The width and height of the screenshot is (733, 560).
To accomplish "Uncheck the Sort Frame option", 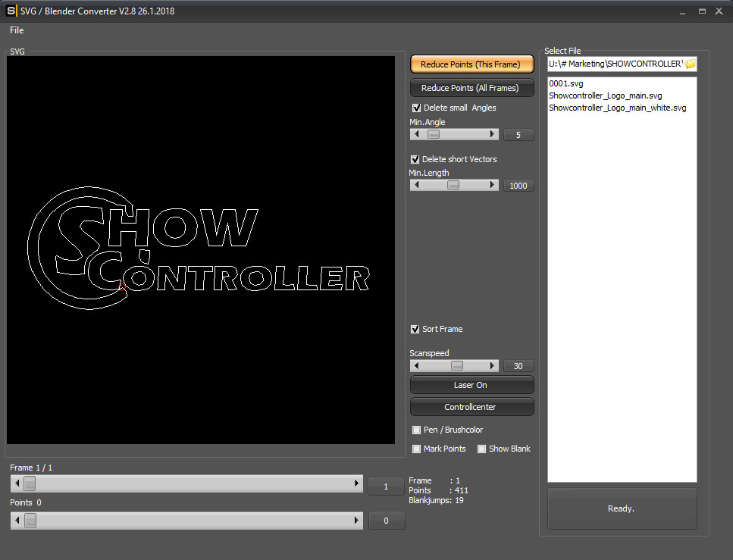I will 415,329.
